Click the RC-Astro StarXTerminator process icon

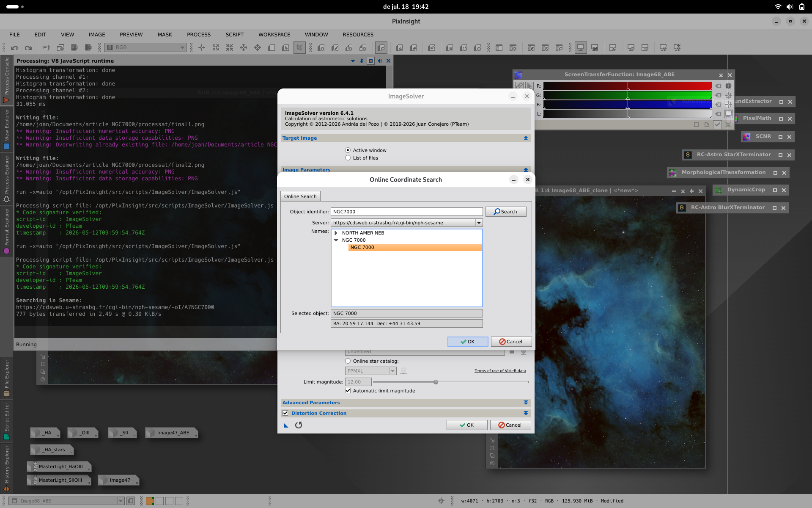(x=688, y=155)
